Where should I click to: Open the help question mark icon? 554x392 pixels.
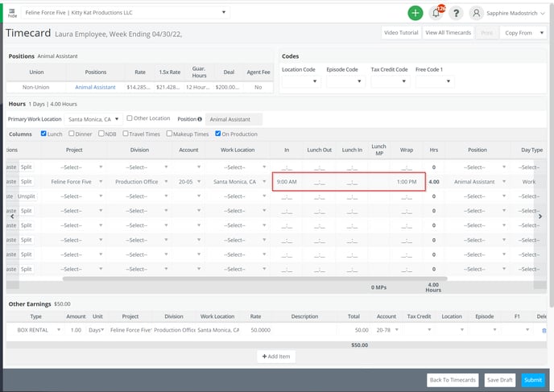(x=456, y=13)
